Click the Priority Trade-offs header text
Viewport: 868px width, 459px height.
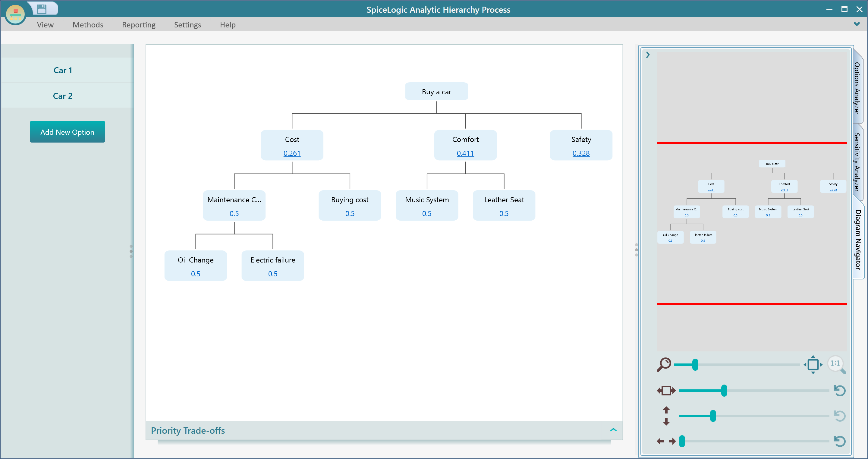click(188, 430)
